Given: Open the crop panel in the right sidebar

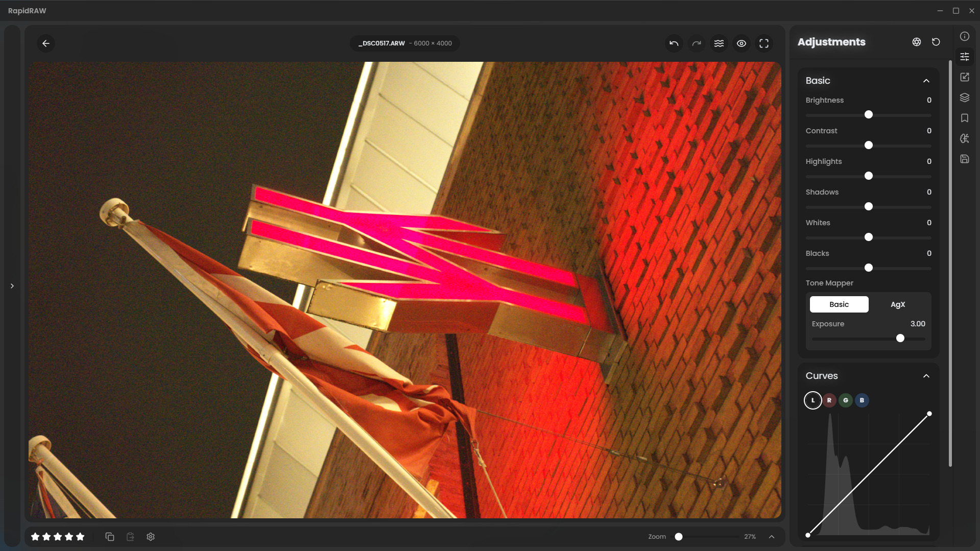Looking at the screenshot, I should pyautogui.click(x=964, y=77).
